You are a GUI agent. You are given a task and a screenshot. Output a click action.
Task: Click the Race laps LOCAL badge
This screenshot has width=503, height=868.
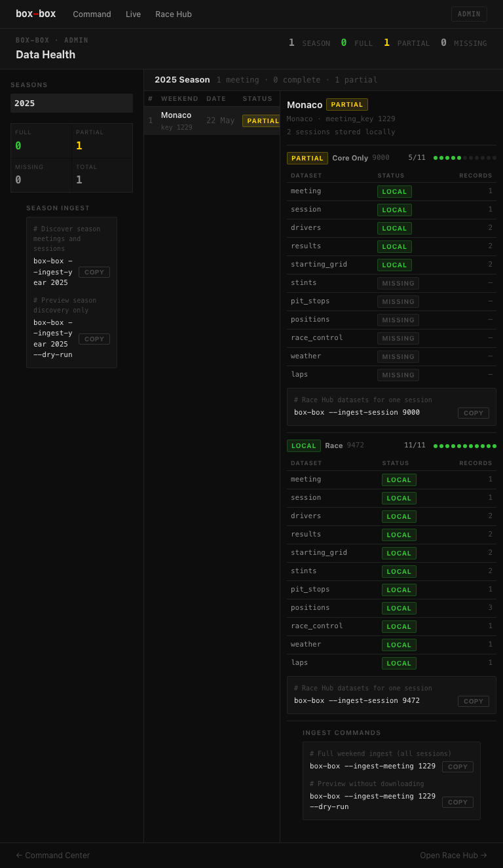[x=399, y=663]
